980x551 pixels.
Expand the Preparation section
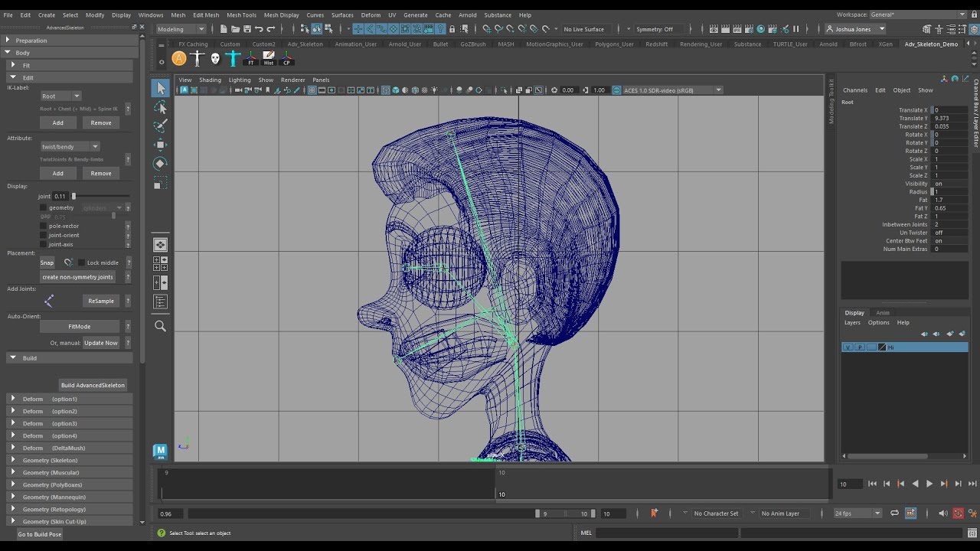click(x=69, y=41)
